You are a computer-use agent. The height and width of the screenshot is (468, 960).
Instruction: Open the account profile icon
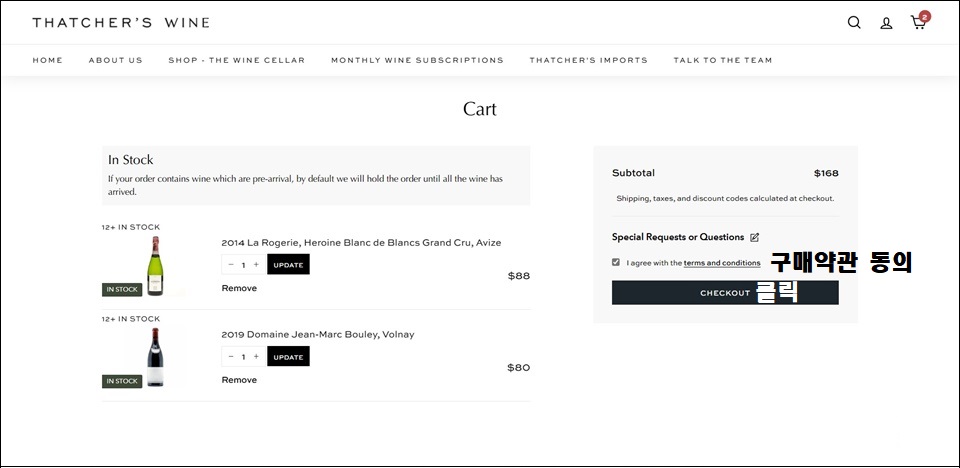(x=886, y=23)
